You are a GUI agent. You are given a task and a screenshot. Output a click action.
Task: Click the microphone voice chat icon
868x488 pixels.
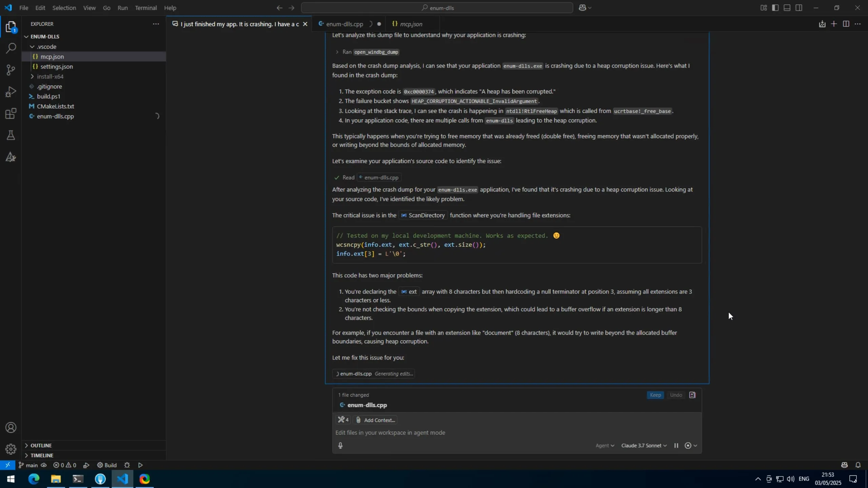pyautogui.click(x=340, y=446)
